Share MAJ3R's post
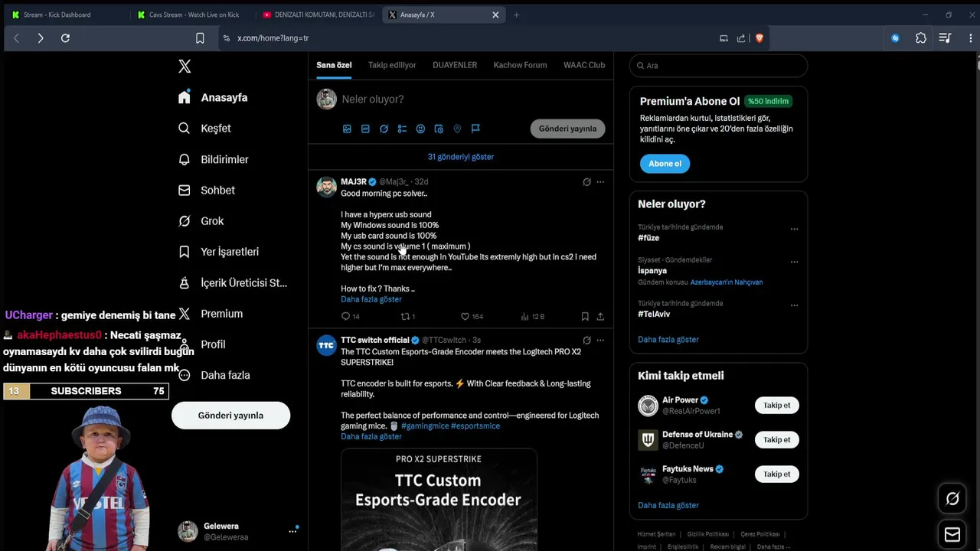The width and height of the screenshot is (980, 551). pyautogui.click(x=600, y=316)
